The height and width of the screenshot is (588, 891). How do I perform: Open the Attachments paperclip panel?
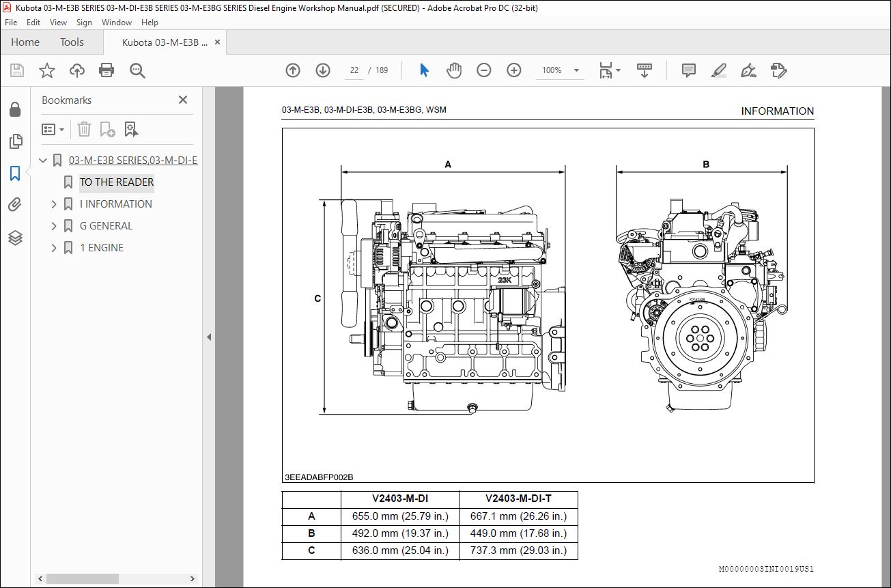pos(15,205)
